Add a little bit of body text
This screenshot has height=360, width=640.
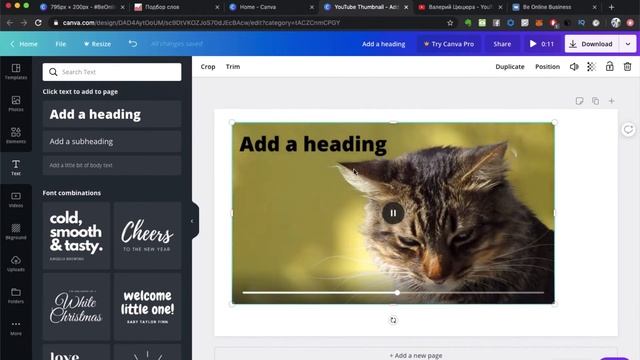(112, 165)
